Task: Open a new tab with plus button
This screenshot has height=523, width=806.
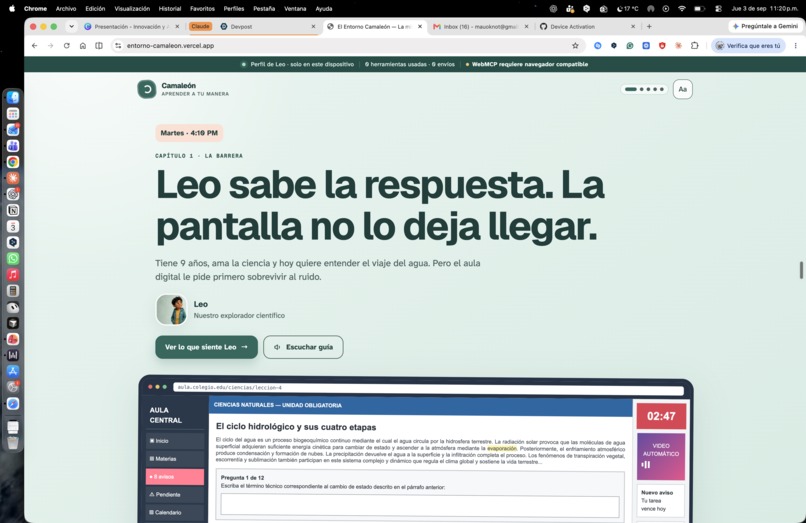Action: pyautogui.click(x=649, y=26)
